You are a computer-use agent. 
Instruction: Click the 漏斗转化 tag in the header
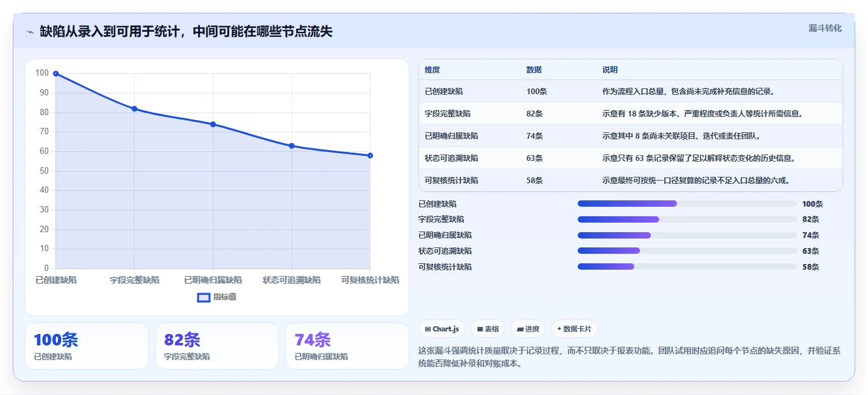point(825,28)
